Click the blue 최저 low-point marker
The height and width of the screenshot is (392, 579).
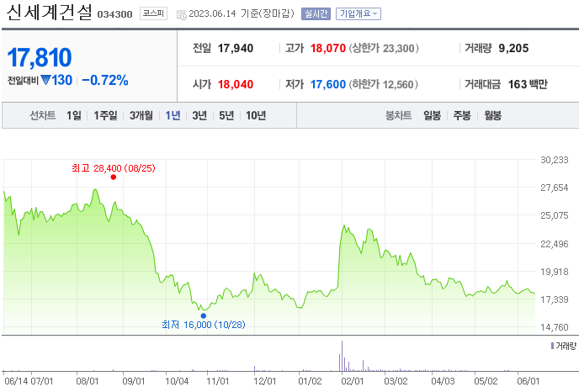[204, 315]
